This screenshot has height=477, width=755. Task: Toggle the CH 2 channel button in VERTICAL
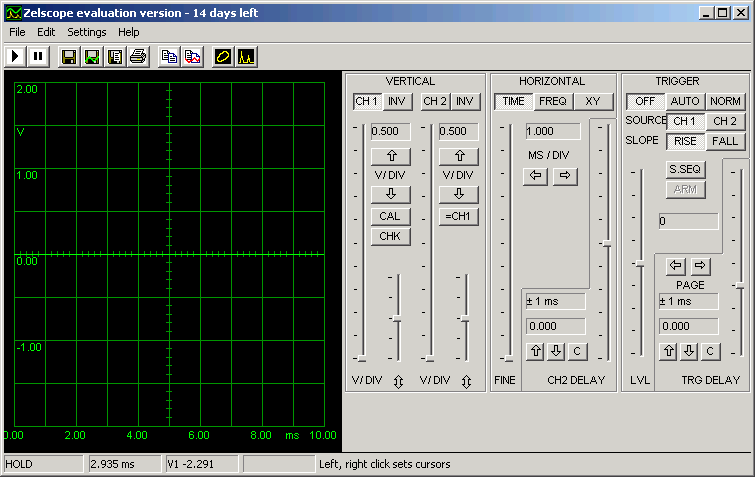tap(435, 102)
